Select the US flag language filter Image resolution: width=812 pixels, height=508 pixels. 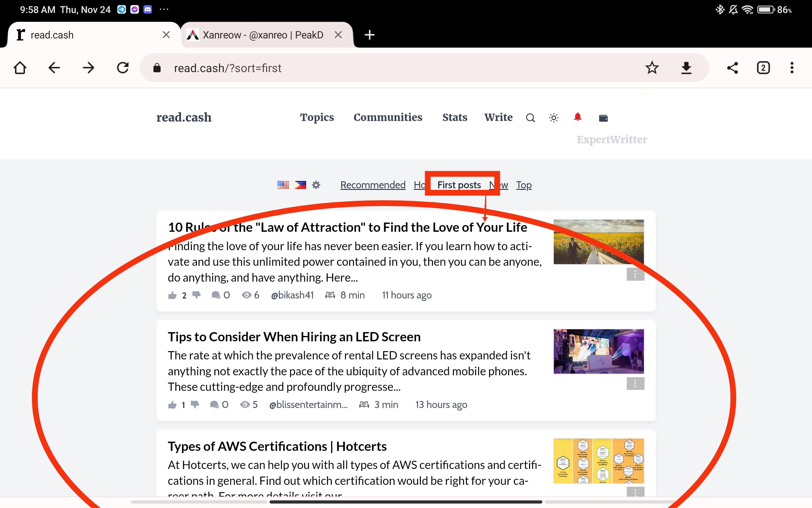(283, 185)
